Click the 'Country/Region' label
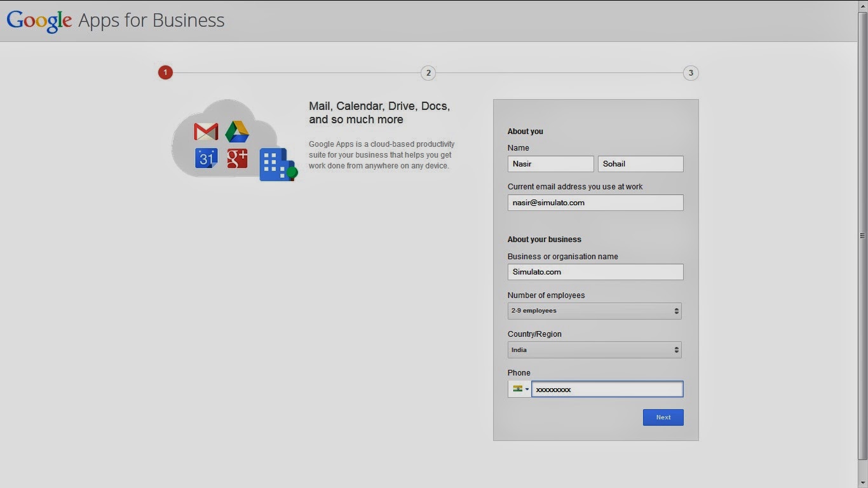 click(x=535, y=334)
